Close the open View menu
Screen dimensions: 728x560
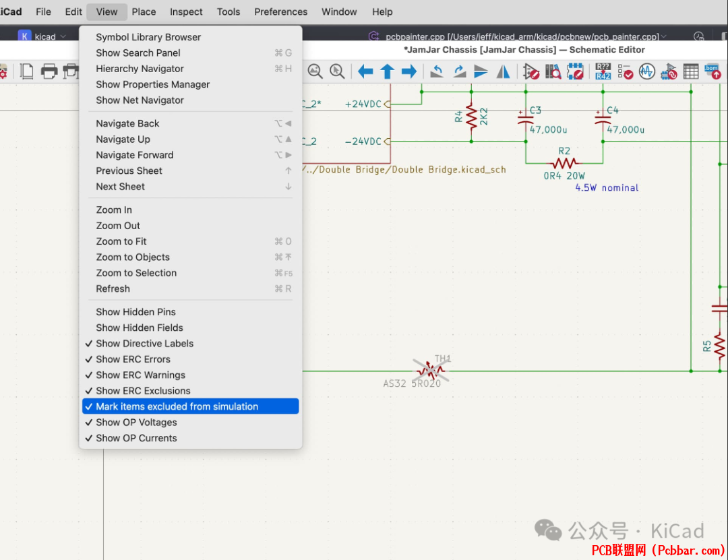click(107, 11)
